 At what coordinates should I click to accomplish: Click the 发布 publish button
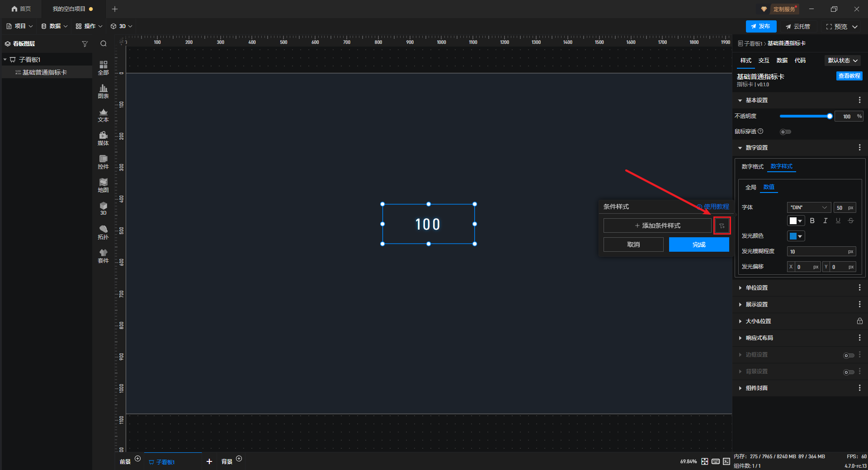coord(761,26)
